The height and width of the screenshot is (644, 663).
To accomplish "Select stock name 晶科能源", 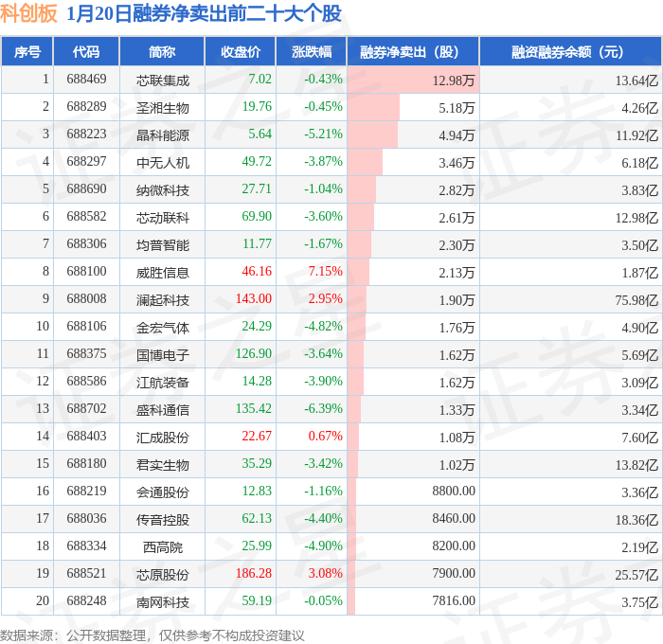I will click(162, 135).
